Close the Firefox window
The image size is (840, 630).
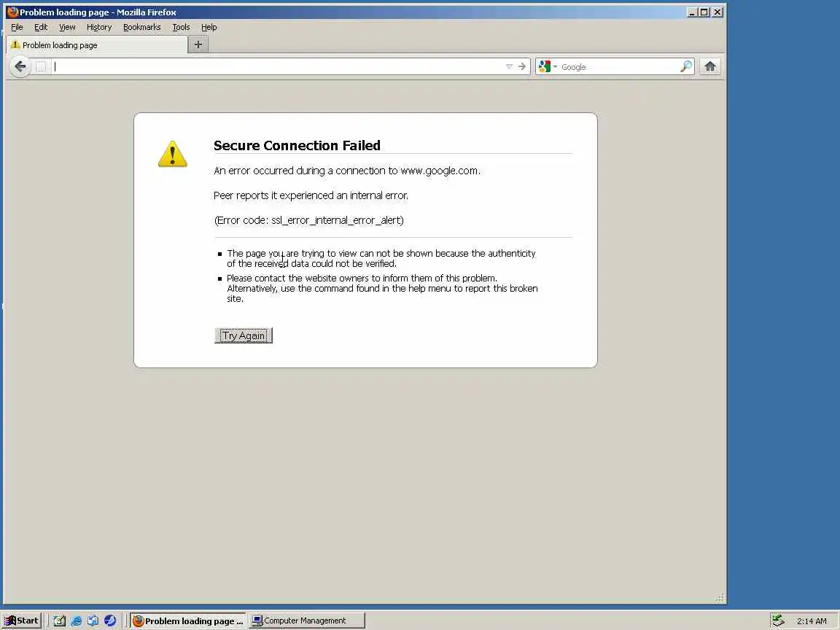pos(717,12)
